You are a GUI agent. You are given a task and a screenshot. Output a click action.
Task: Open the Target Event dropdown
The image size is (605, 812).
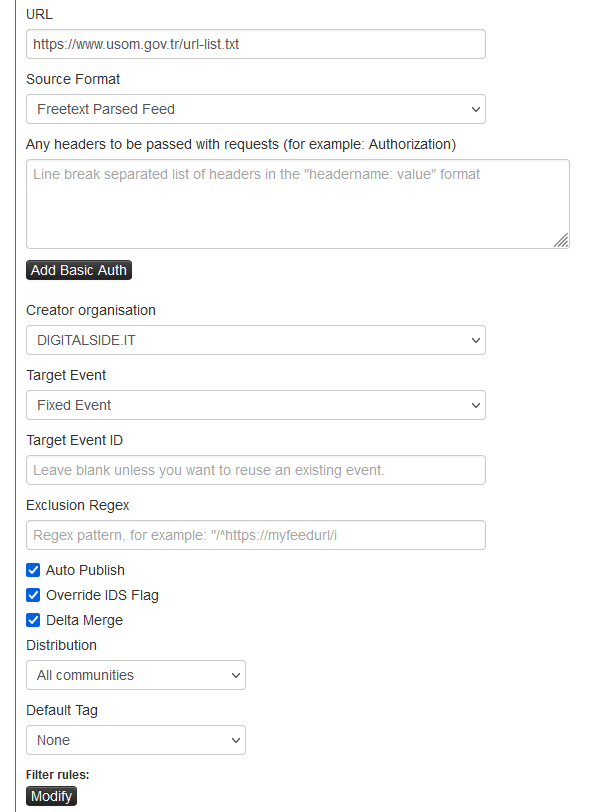[255, 405]
